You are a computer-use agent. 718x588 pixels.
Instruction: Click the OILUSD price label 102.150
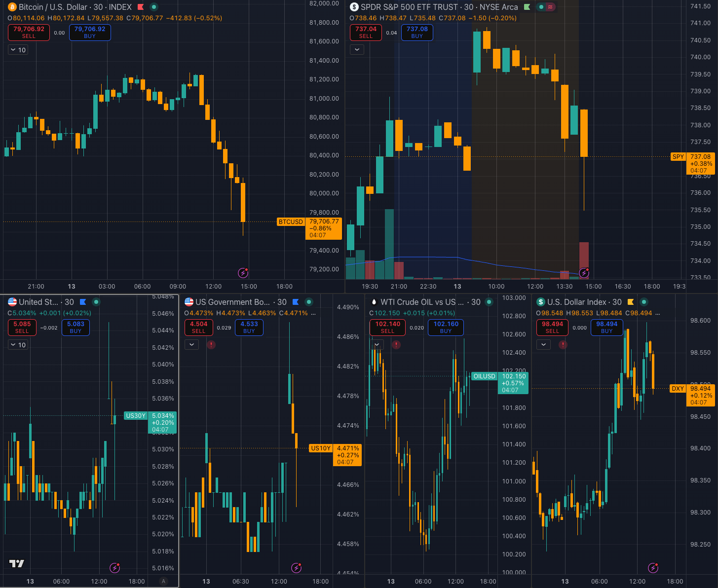(514, 383)
